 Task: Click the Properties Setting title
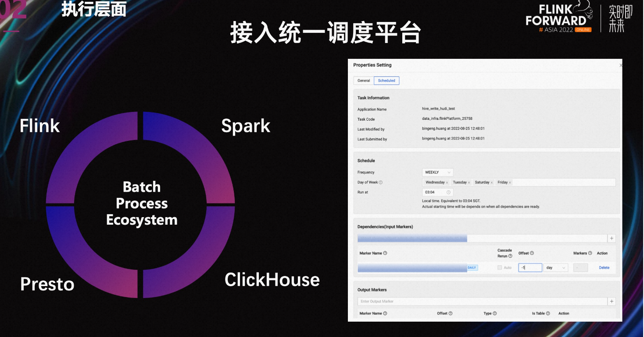coord(372,65)
